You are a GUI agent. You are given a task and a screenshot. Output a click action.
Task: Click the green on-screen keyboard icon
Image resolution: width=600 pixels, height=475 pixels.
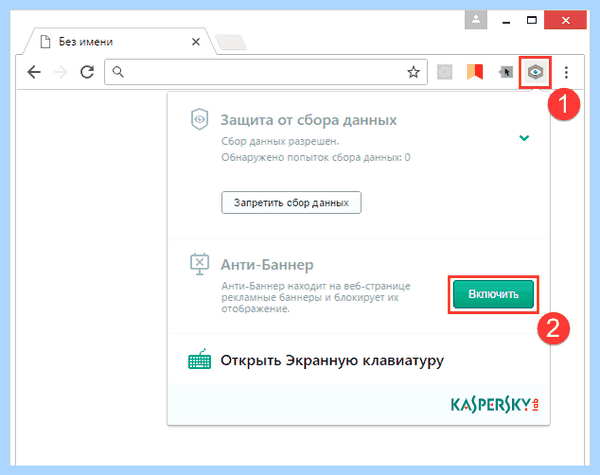(199, 359)
